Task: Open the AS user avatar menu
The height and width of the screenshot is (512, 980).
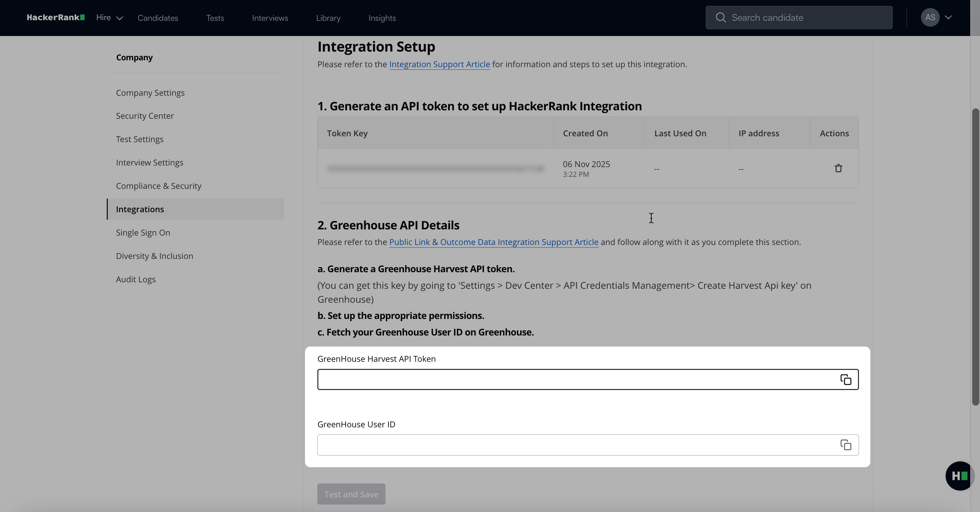Action: (x=930, y=18)
